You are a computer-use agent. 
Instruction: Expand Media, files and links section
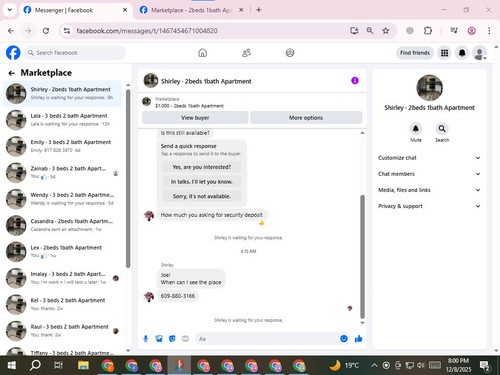[x=429, y=190]
